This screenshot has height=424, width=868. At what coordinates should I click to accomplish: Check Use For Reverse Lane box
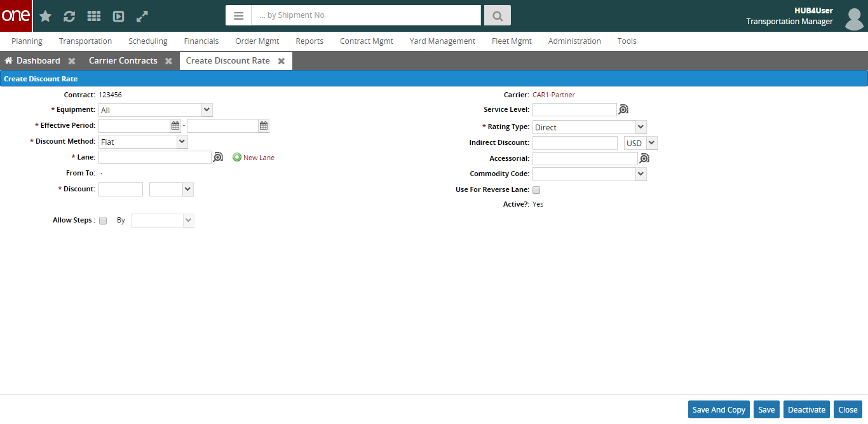pos(536,190)
